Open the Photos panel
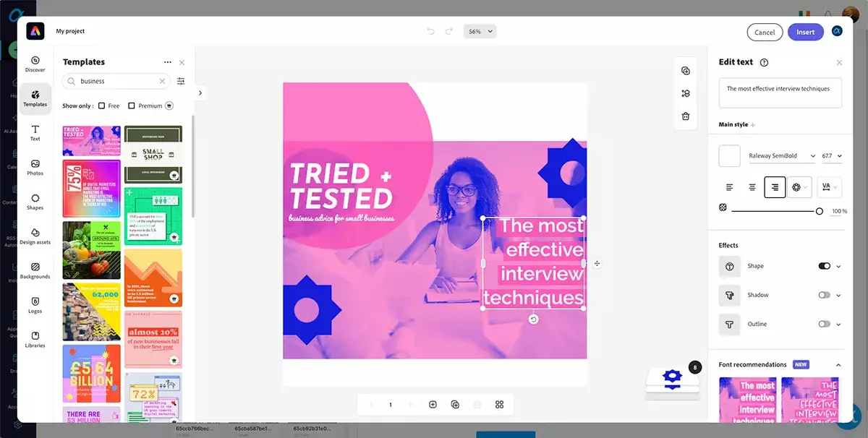868x438 pixels. click(x=35, y=167)
